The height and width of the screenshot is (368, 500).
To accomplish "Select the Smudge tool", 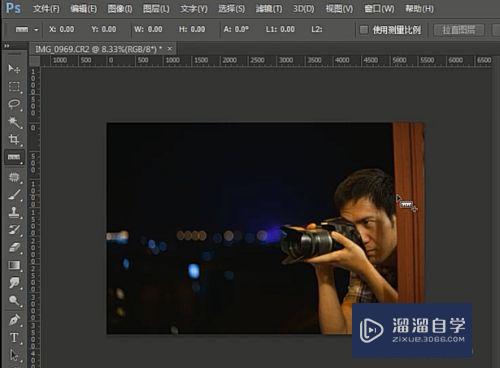I will click(14, 283).
